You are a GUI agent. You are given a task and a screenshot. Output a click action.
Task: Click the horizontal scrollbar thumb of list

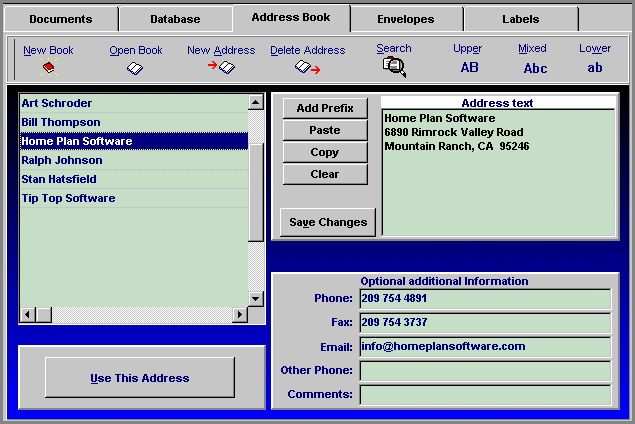click(x=44, y=315)
